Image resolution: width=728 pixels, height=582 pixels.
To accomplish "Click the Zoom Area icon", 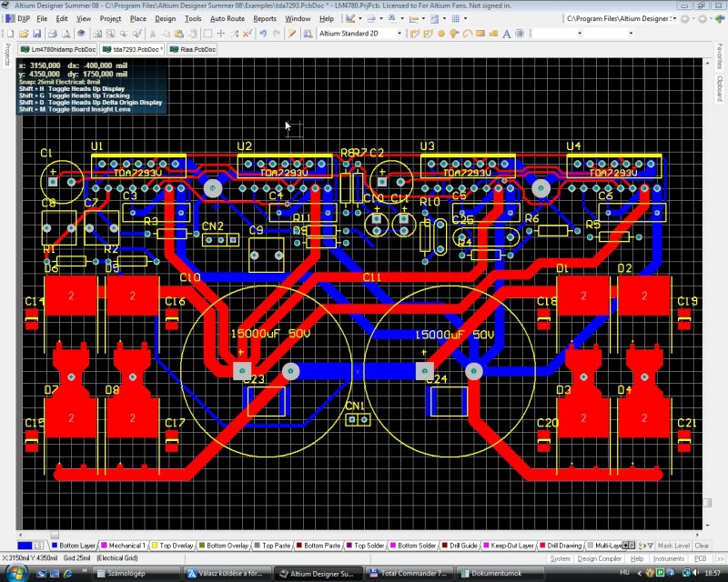I will coord(110,34).
